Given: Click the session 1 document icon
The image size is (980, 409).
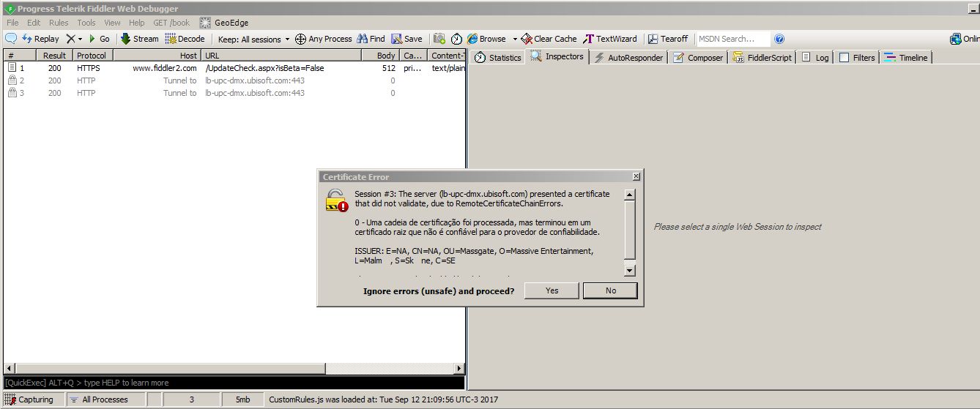Looking at the screenshot, I should [x=12, y=68].
